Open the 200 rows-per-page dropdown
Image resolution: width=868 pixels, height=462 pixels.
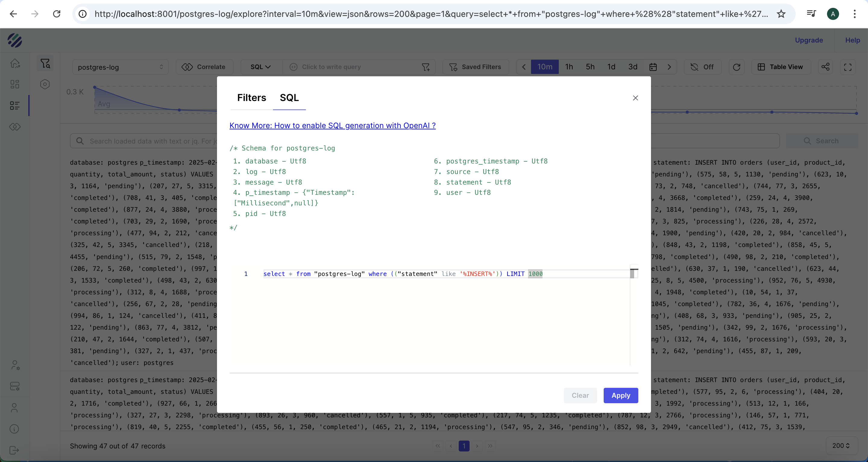tap(840, 445)
